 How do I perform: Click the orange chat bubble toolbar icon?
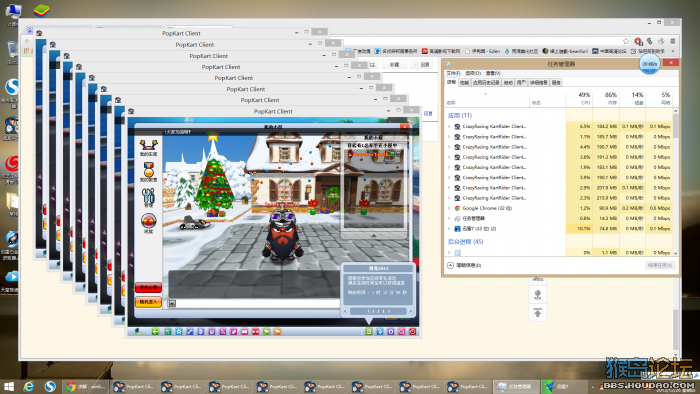coord(277,332)
